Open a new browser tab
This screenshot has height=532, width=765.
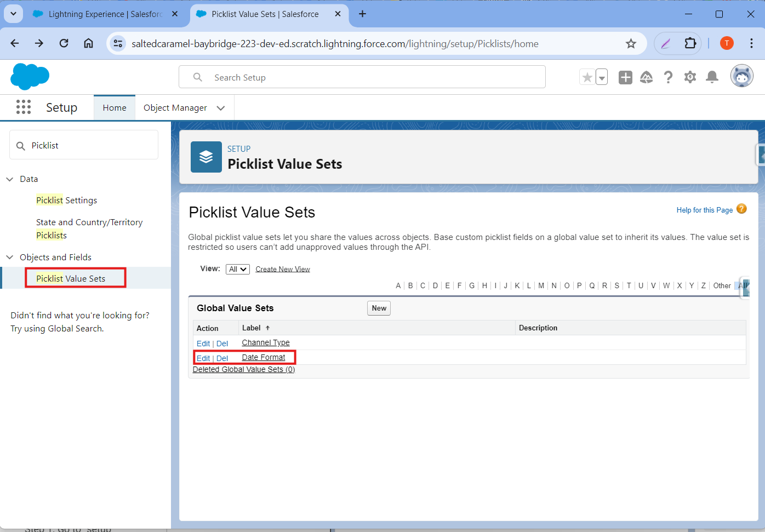pyautogui.click(x=362, y=14)
